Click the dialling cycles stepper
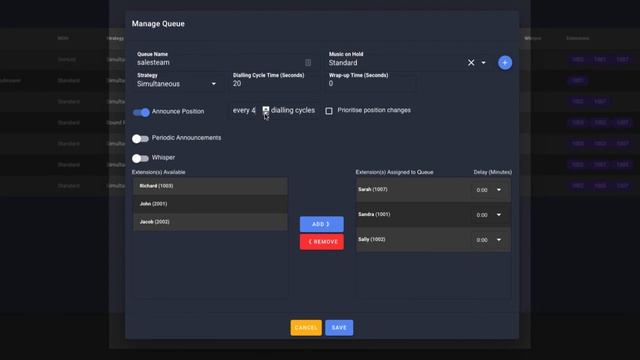Screen dimensions: 640x360 (x=266, y=110)
